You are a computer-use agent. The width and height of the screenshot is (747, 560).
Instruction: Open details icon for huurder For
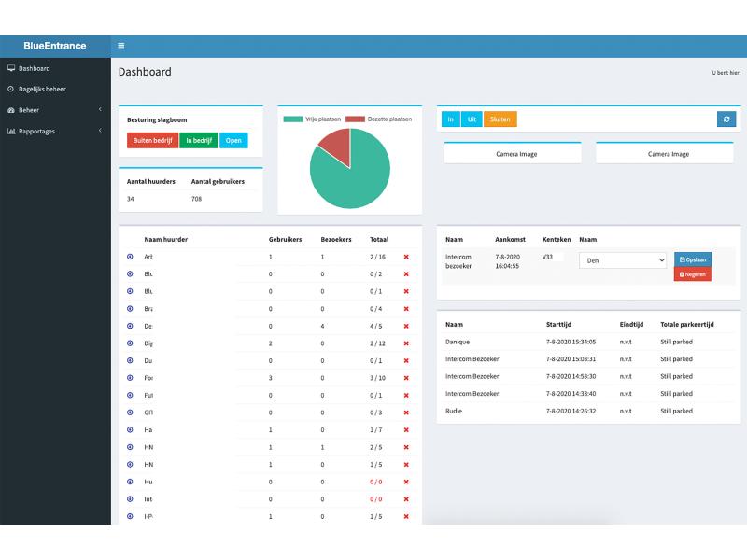click(x=130, y=378)
